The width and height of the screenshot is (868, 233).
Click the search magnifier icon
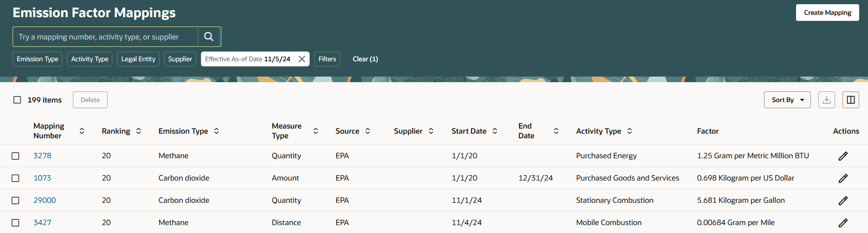click(209, 37)
